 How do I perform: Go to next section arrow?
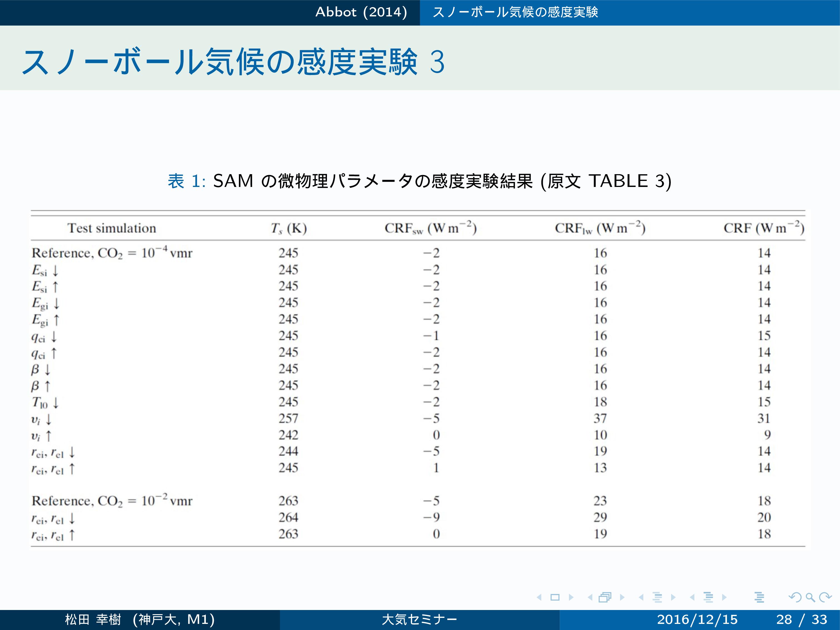724,597
